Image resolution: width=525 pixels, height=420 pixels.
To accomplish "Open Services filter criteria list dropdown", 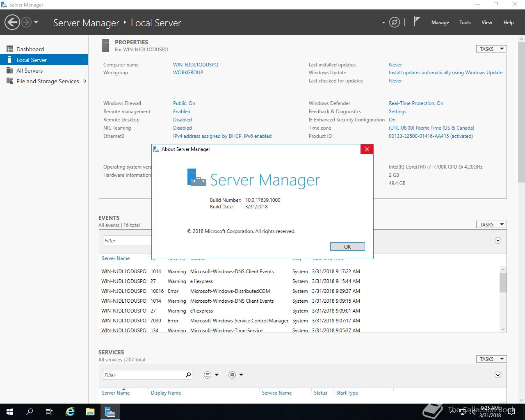I will [x=211, y=374].
